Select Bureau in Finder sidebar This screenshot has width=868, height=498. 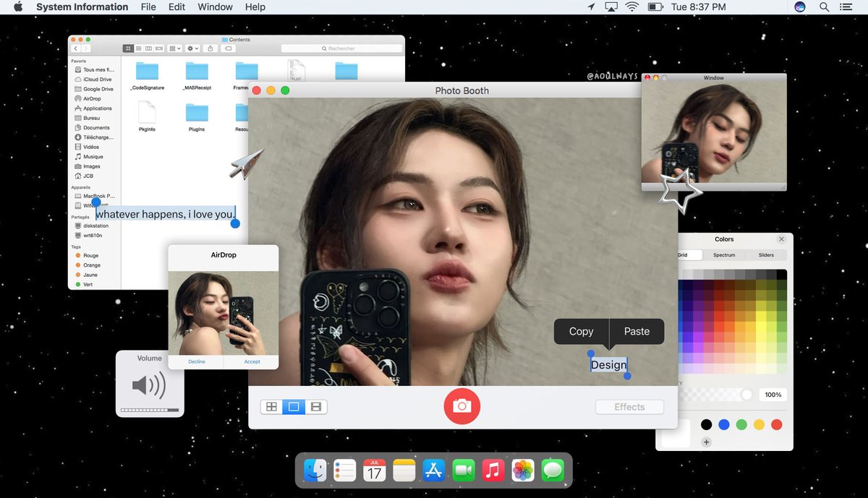86,118
